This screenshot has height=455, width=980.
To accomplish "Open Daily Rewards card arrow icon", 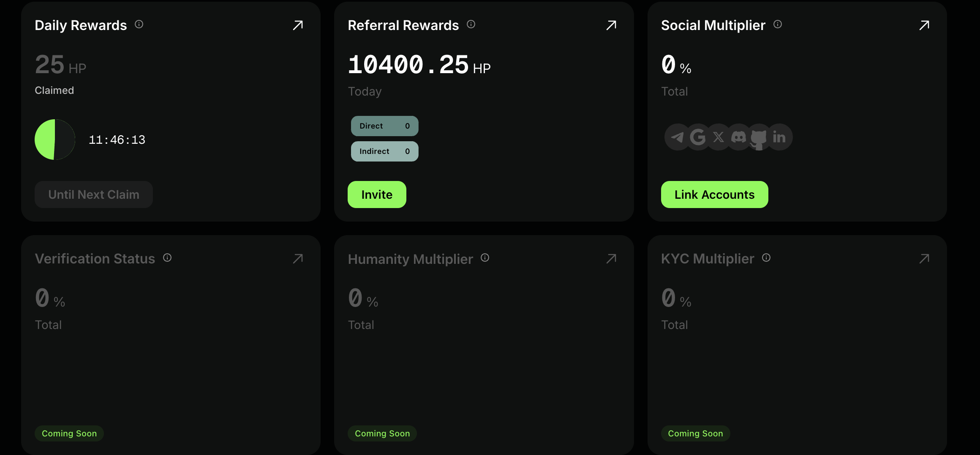I will (298, 25).
